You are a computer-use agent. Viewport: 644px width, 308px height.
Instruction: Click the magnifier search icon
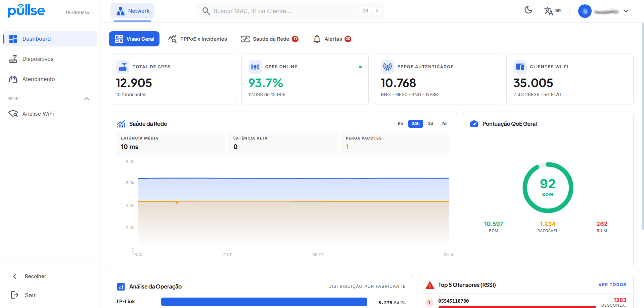pyautogui.click(x=206, y=11)
